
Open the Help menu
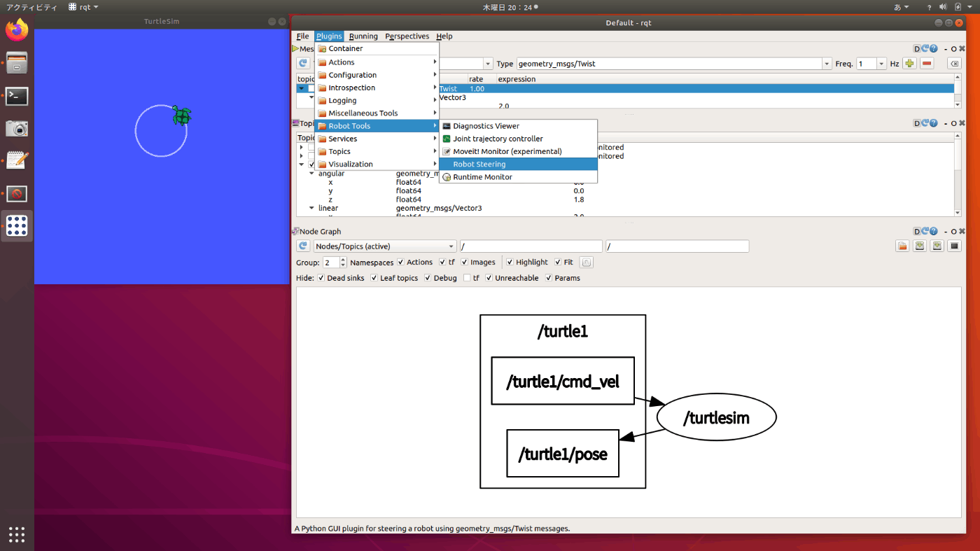[x=444, y=36]
